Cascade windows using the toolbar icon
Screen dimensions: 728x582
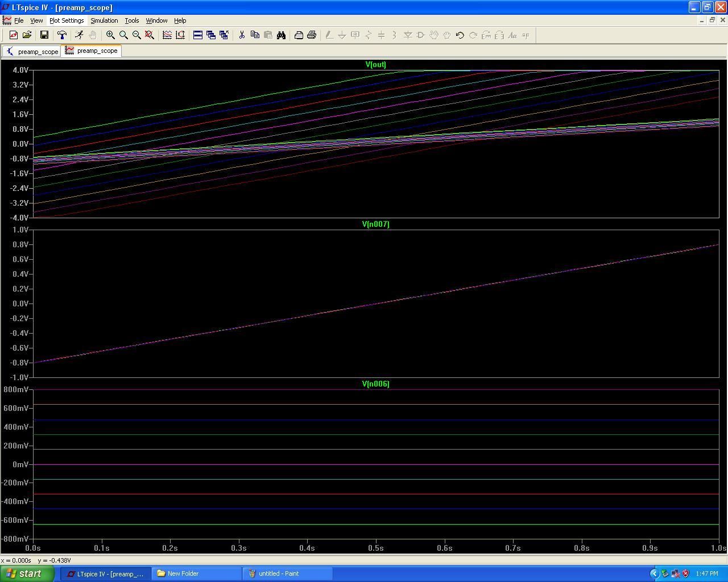[211, 35]
